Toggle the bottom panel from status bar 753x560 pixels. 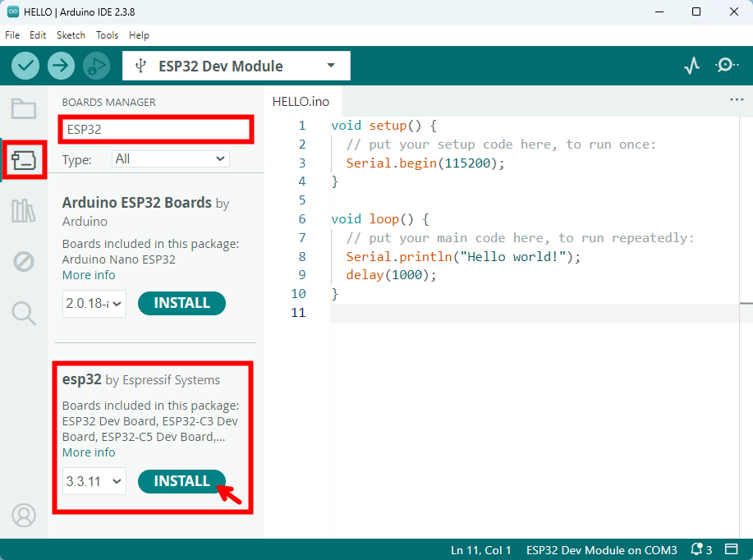(732, 549)
